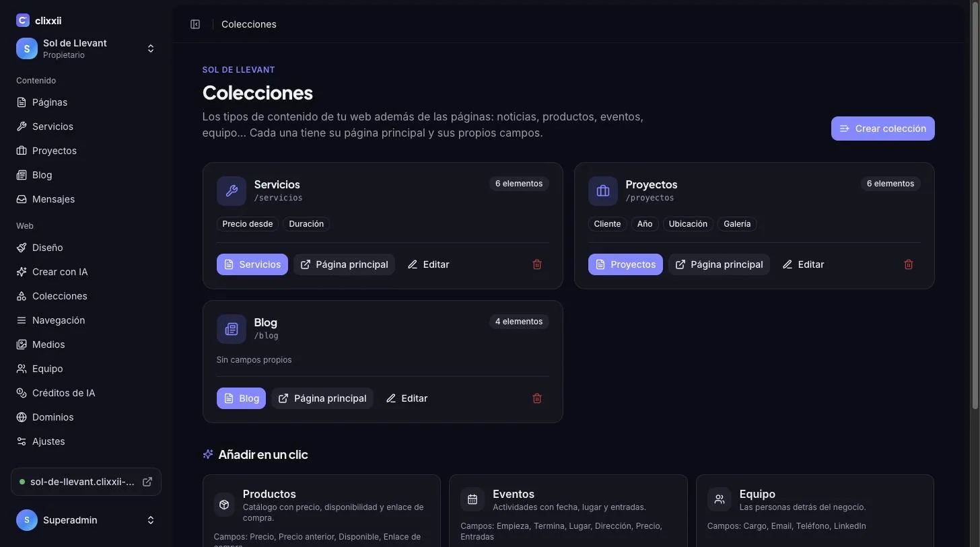The image size is (980, 547).
Task: Edit the Proyectos collection
Action: coord(803,264)
